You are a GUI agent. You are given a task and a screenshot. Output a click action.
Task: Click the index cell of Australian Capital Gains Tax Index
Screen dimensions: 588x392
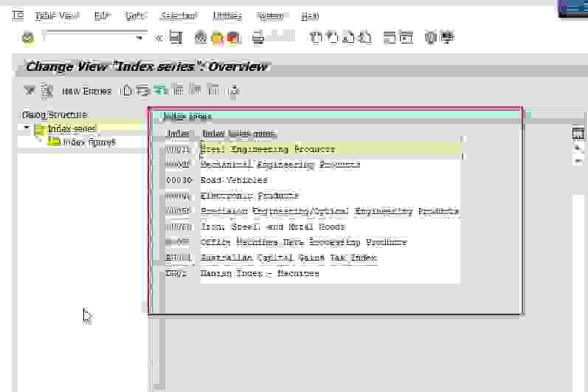tap(179, 258)
